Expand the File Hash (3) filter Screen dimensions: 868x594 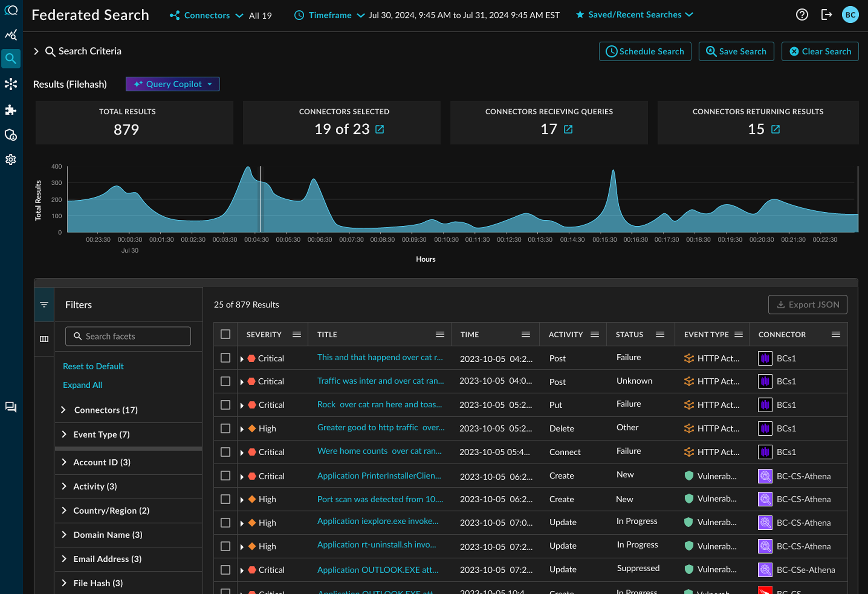tap(63, 583)
